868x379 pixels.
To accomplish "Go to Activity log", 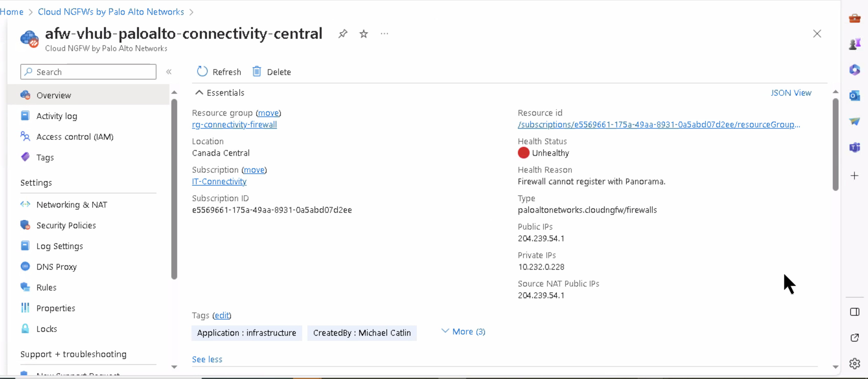I will coord(57,116).
